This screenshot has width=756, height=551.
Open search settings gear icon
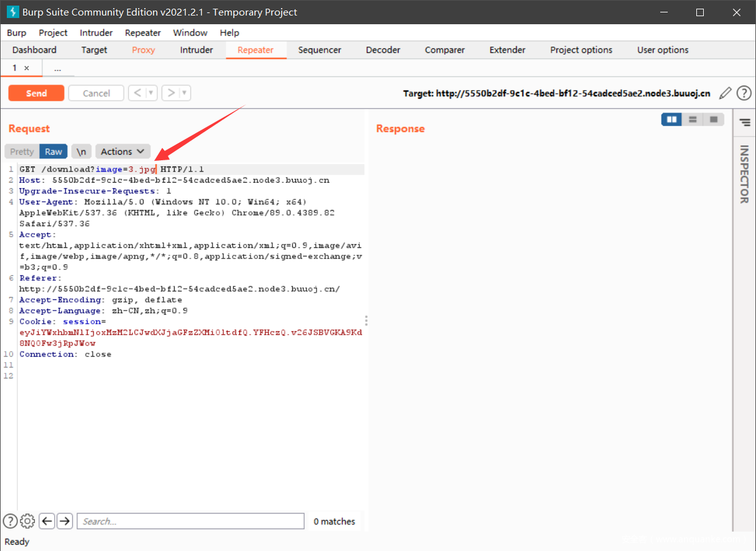coord(27,521)
